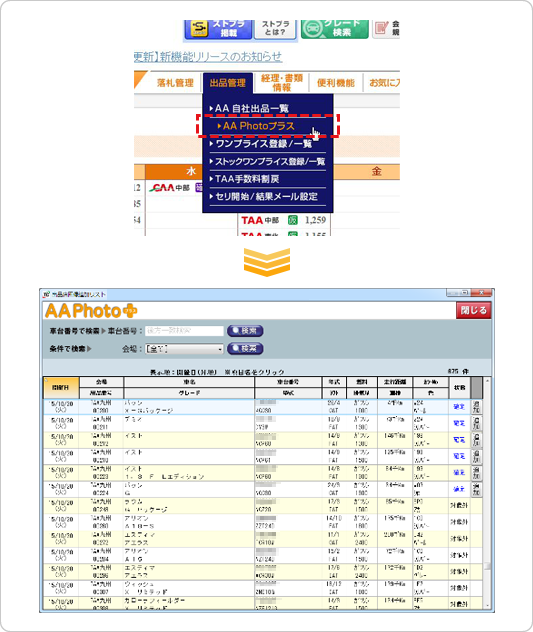
Task: Click 対象外 status in the ウィッシュ row
Action: (x=459, y=588)
